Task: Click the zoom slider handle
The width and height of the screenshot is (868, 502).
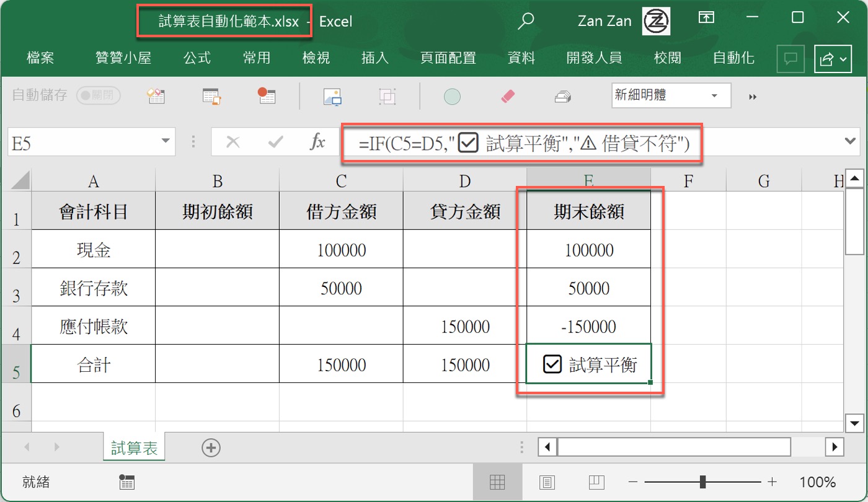Action: (x=702, y=482)
